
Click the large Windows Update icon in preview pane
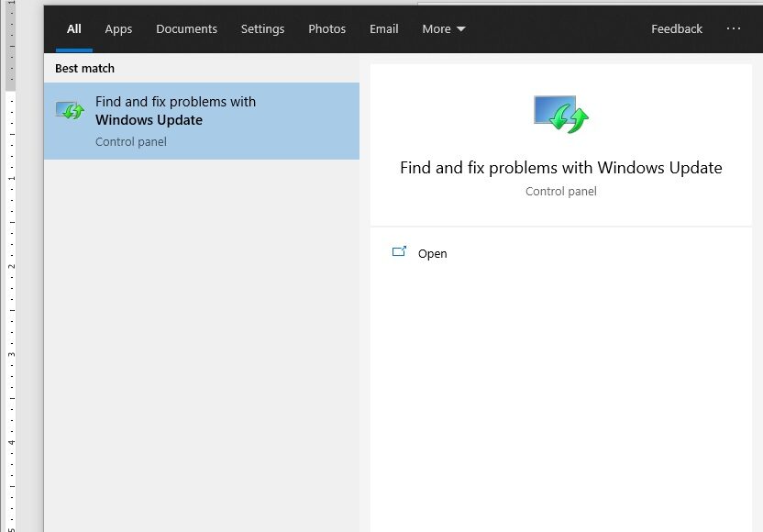[560, 115]
